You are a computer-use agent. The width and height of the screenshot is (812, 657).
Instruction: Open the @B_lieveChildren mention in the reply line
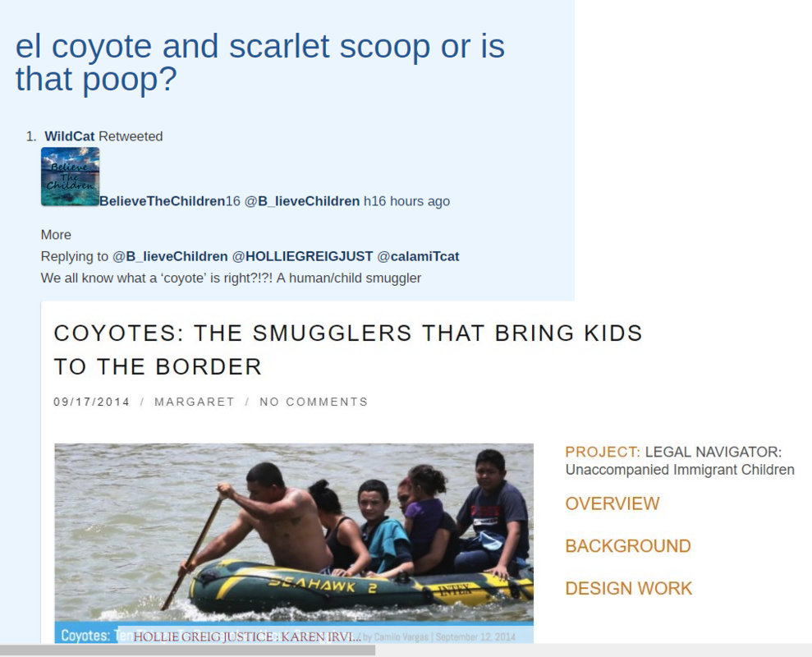[170, 256]
